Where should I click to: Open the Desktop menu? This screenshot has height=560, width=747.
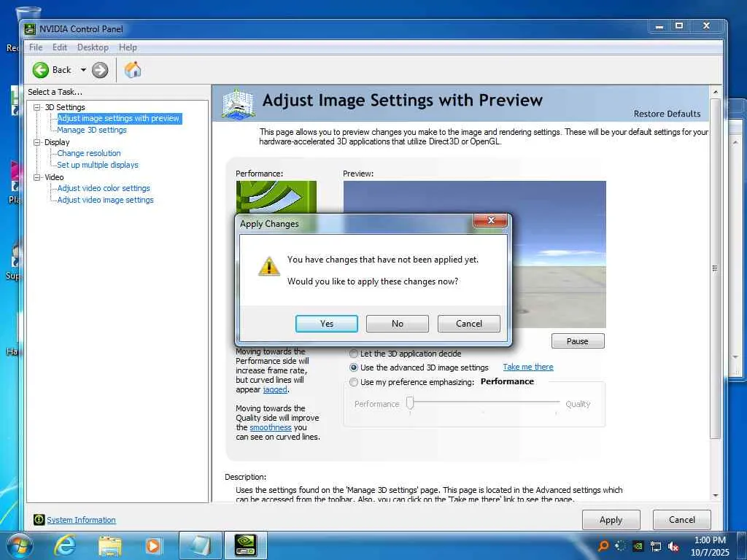point(93,47)
